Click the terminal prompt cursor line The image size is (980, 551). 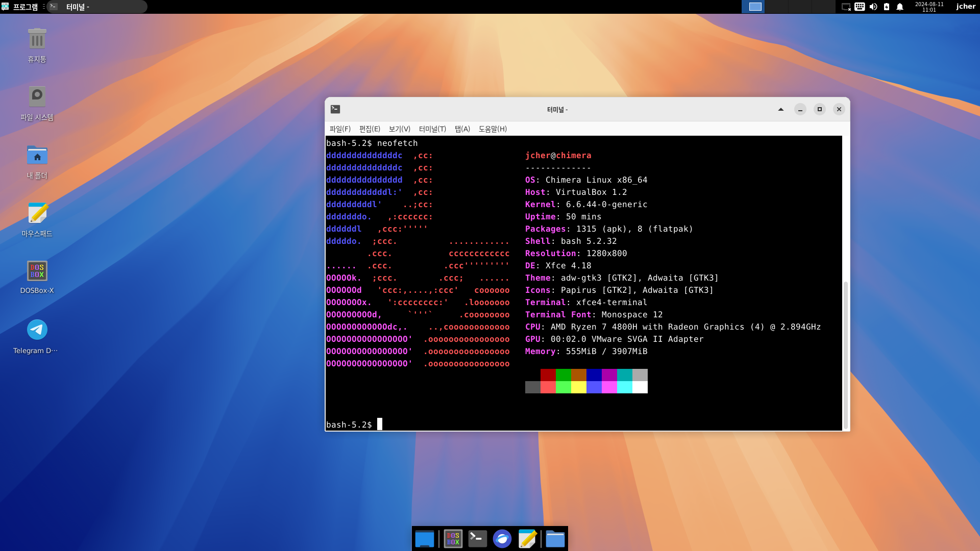pyautogui.click(x=354, y=424)
